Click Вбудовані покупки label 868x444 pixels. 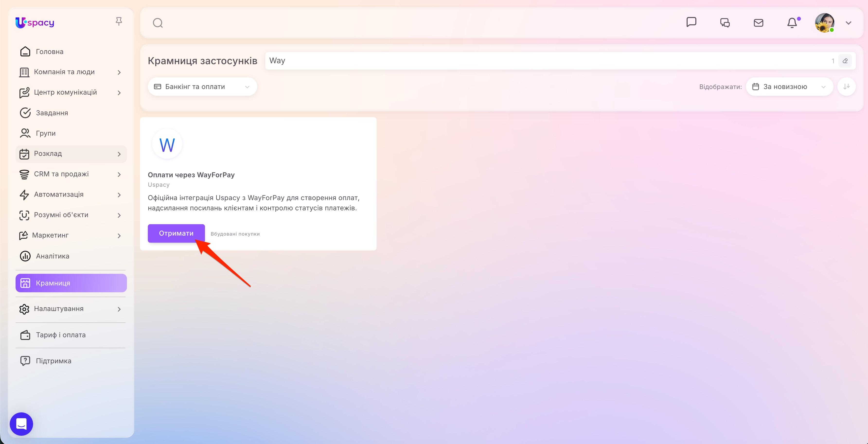pyautogui.click(x=235, y=234)
